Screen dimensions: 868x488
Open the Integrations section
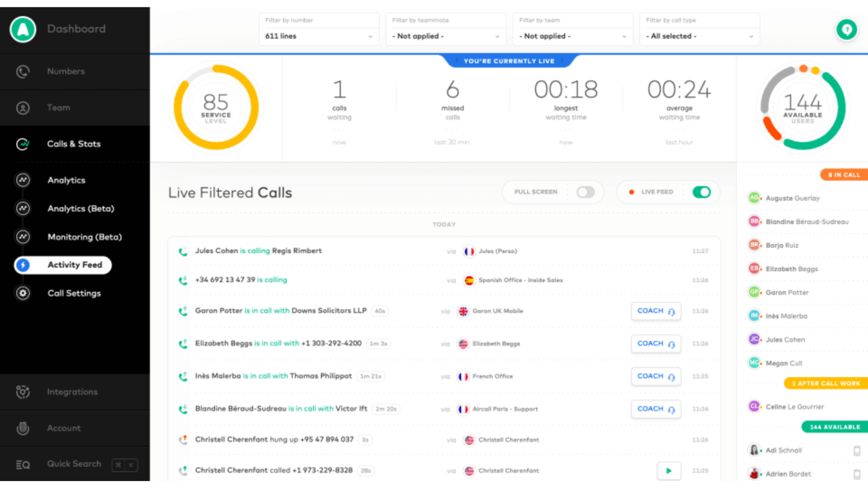75,392
